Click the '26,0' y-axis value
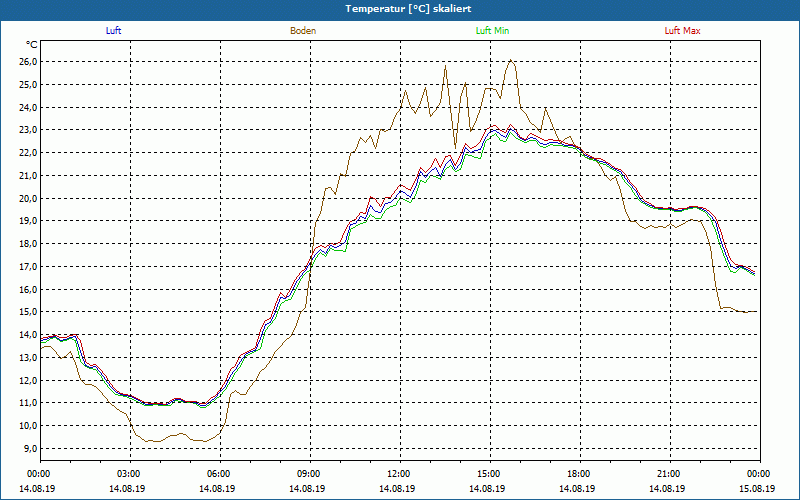Image resolution: width=800 pixels, height=500 pixels. (x=28, y=62)
